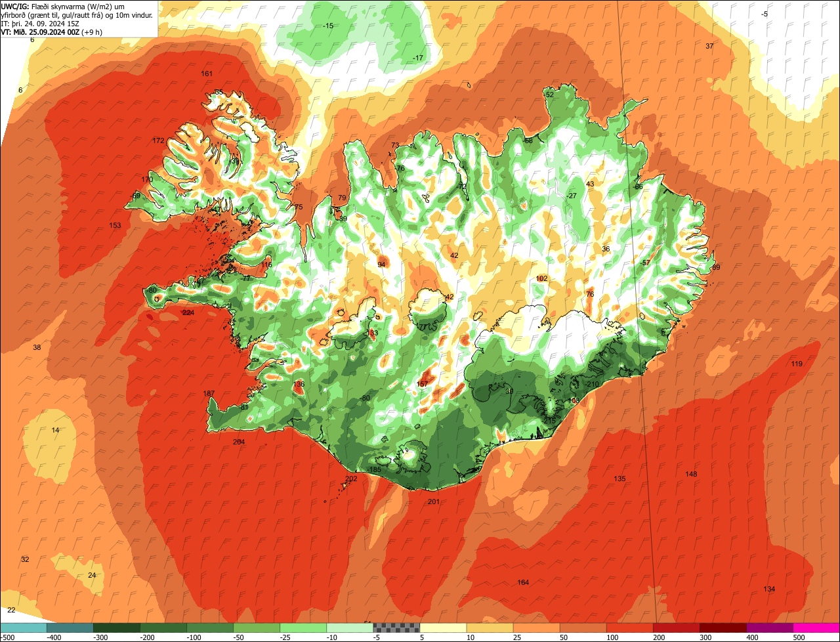The image size is (840, 642).
Task: Click the map value '38'
Action: (37, 347)
